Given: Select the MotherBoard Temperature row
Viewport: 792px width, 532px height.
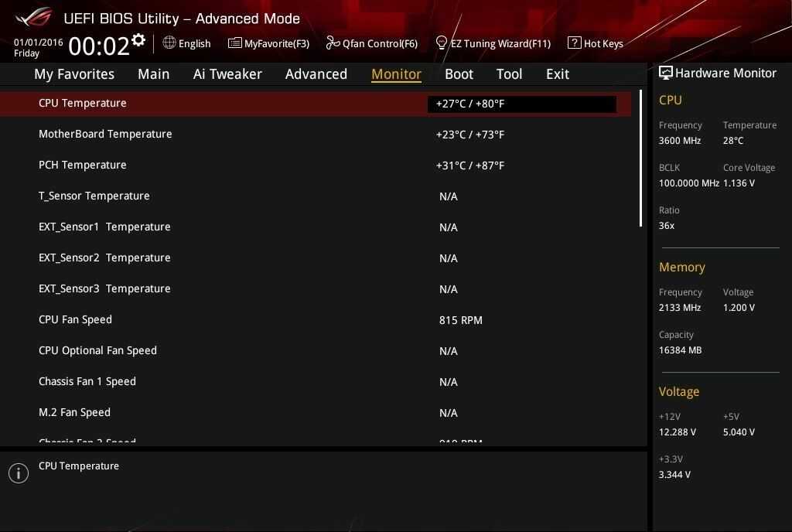Looking at the screenshot, I should pyautogui.click(x=105, y=134).
